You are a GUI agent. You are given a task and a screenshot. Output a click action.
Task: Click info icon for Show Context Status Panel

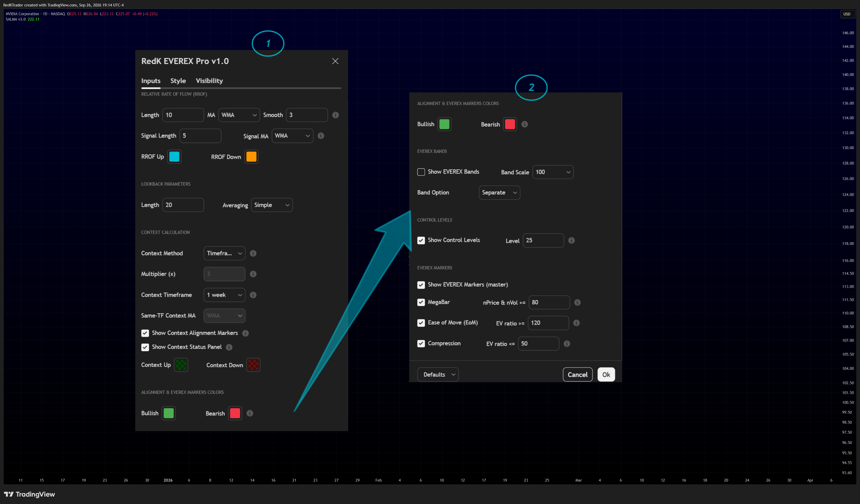229,347
